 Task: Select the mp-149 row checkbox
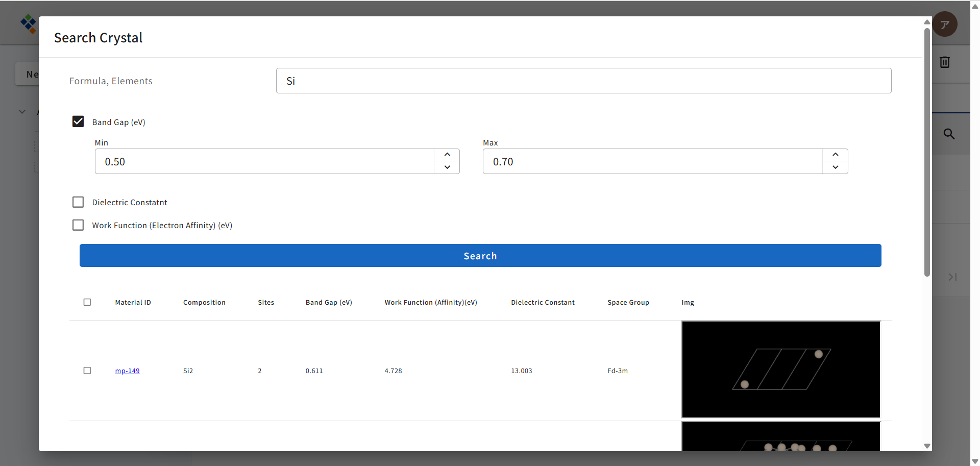(x=87, y=371)
